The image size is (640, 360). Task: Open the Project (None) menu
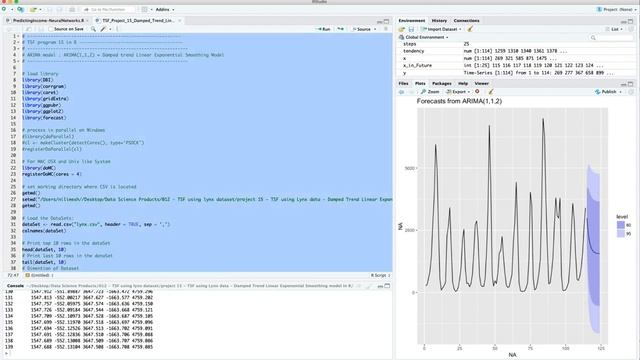click(616, 9)
